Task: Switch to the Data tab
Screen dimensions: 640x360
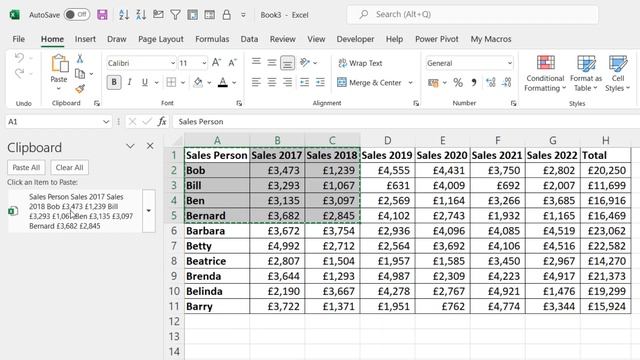Action: 249,39
